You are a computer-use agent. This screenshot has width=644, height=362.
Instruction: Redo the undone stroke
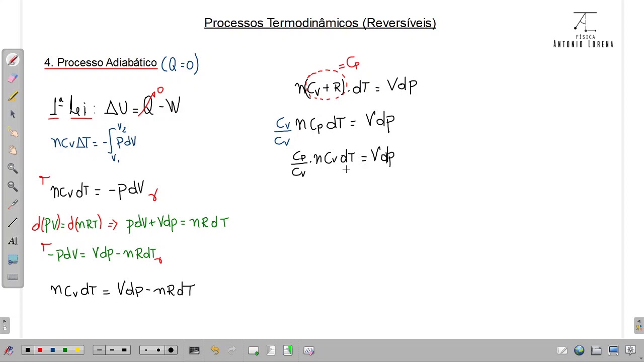[232, 350]
